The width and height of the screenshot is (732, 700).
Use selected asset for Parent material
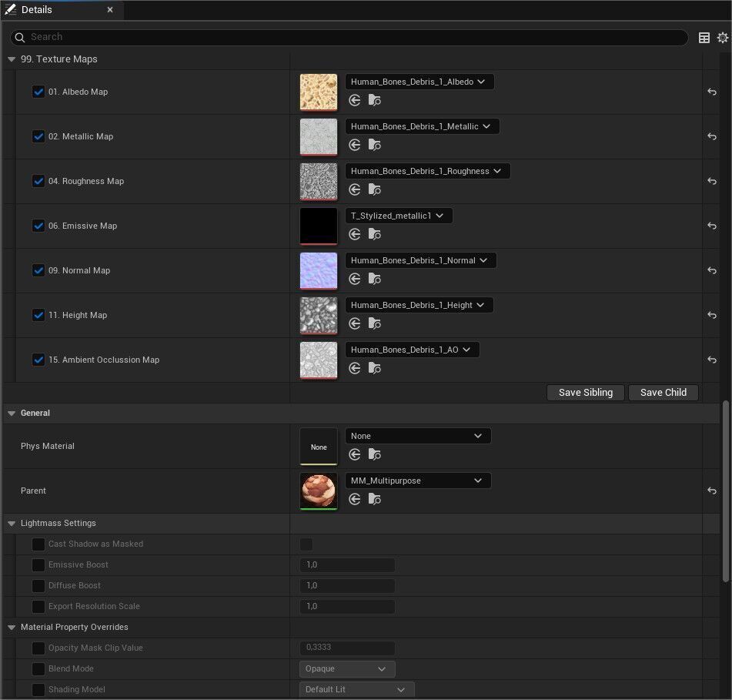(355, 499)
